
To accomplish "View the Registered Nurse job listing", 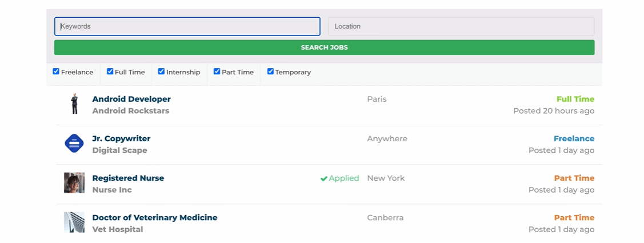I will point(128,178).
